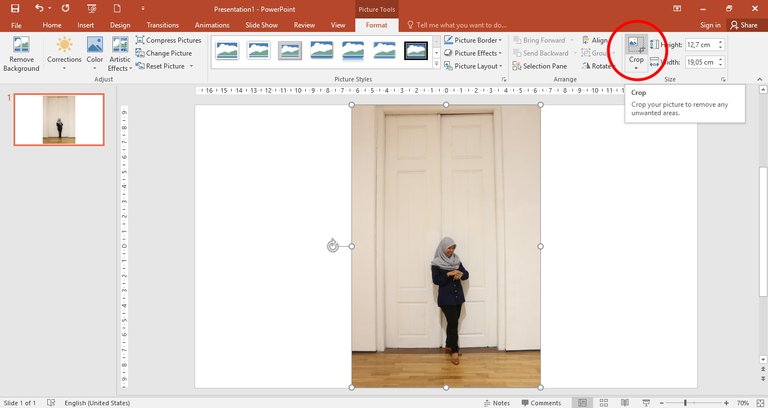This screenshot has height=408, width=768.
Task: Open the File menu
Action: (16, 25)
